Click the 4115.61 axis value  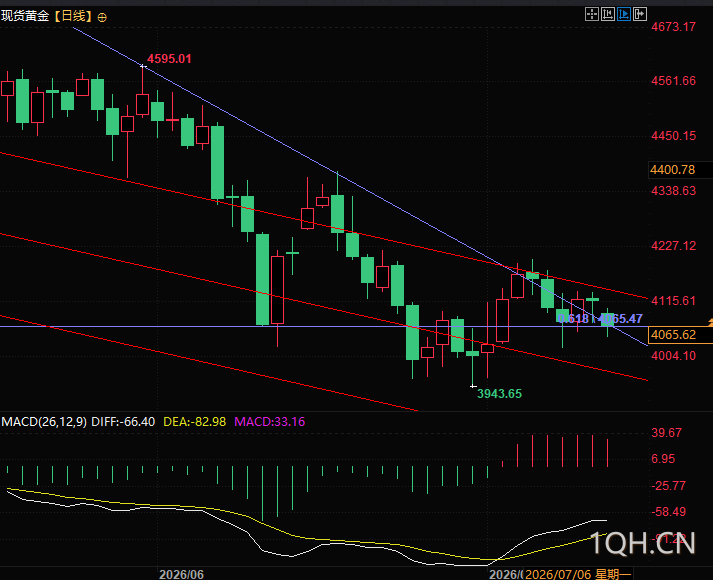tap(673, 301)
